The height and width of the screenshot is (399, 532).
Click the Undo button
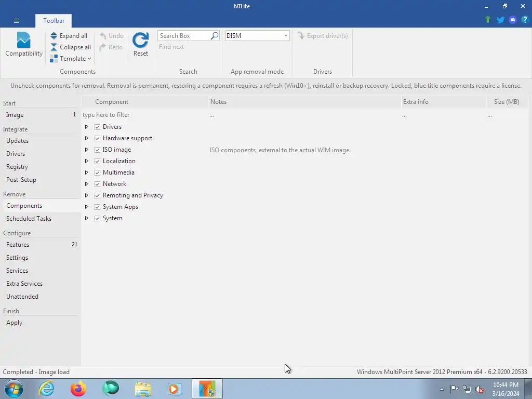(112, 36)
